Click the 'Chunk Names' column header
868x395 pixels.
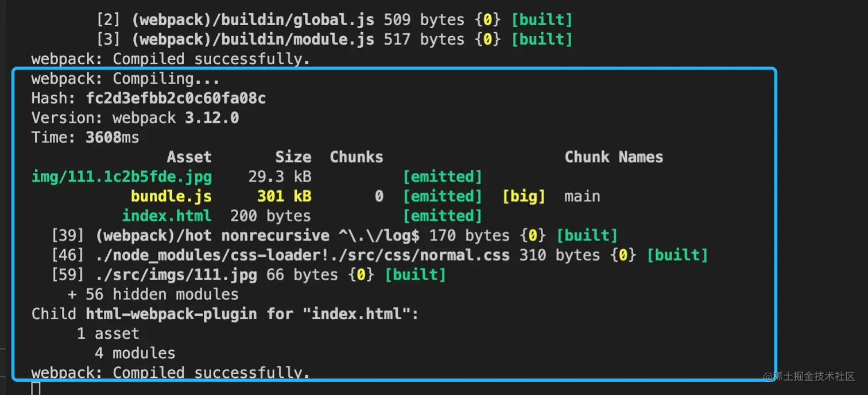[614, 157]
